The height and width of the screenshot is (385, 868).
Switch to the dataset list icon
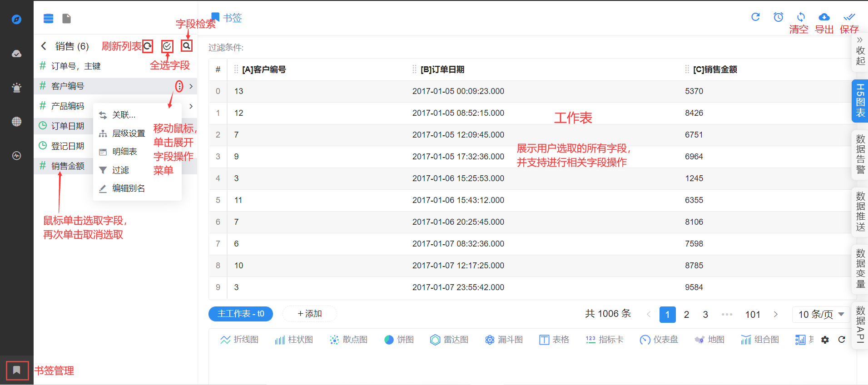click(x=48, y=19)
